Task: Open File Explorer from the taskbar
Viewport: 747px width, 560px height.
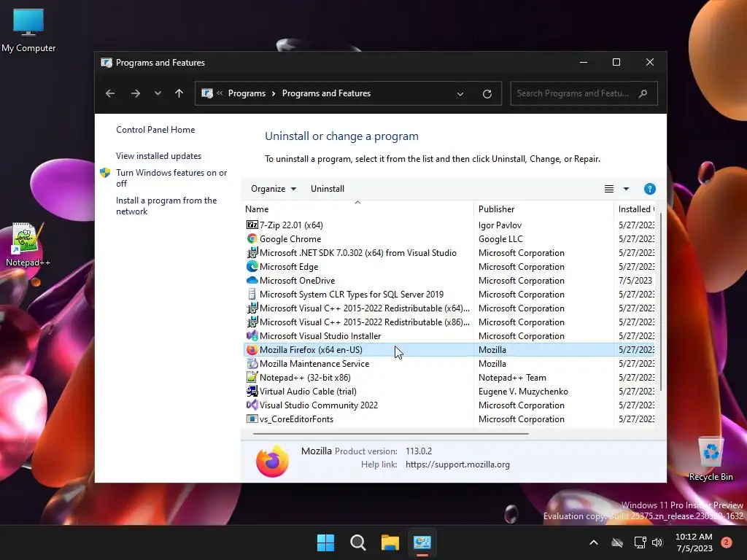Action: [390, 542]
